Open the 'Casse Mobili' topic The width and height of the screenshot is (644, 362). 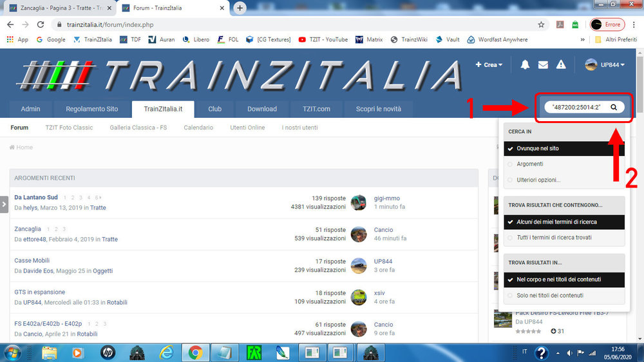(x=32, y=260)
